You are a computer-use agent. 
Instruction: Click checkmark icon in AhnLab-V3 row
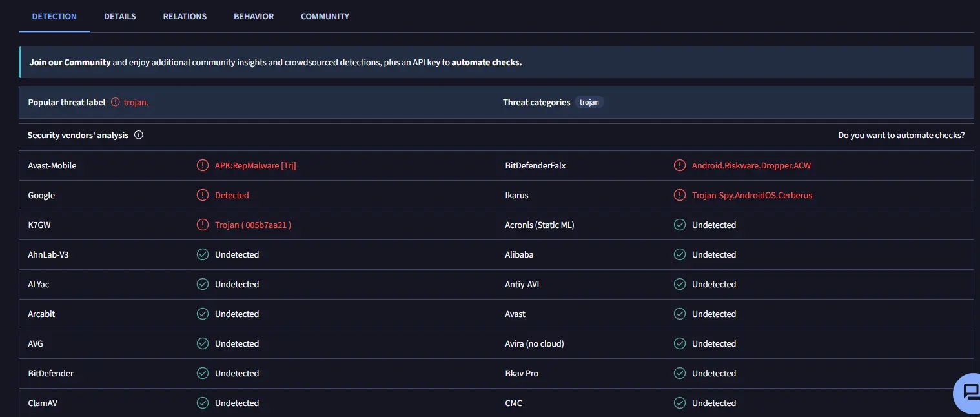203,254
